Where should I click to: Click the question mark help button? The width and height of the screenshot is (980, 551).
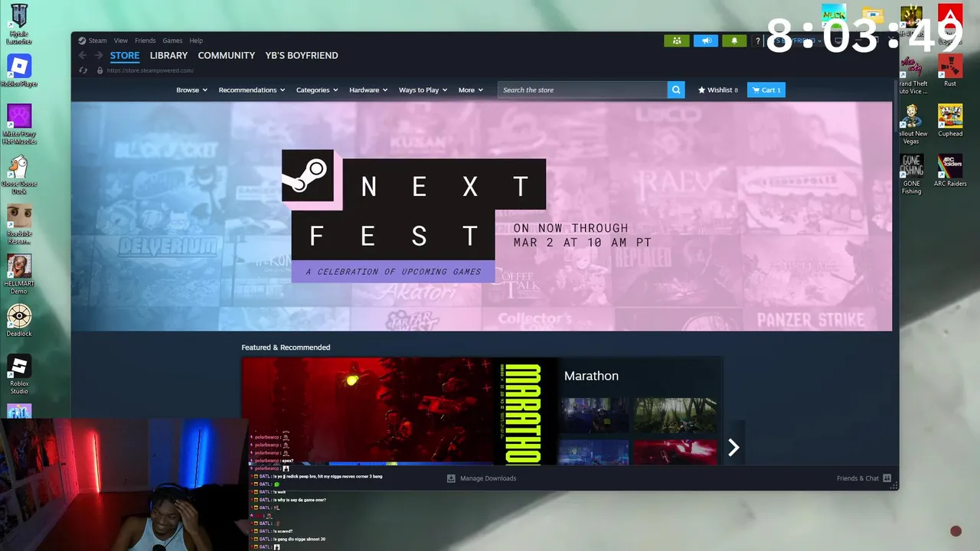point(758,41)
